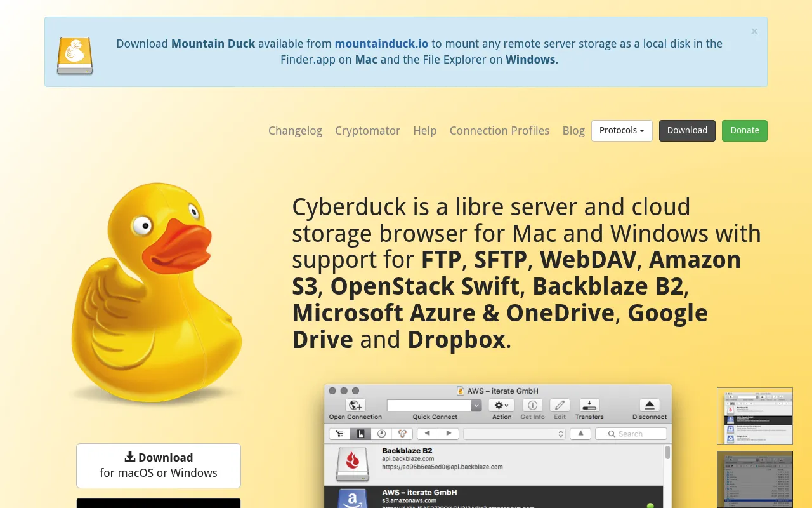Click the api.backblaze.com hostname text
The height and width of the screenshot is (508, 812).
[408, 458]
